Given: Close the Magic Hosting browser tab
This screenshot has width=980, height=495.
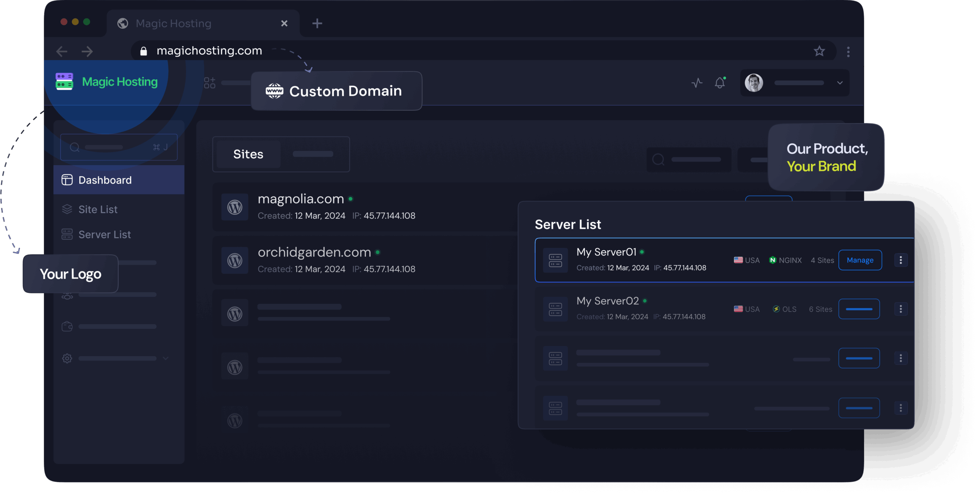Looking at the screenshot, I should (284, 23).
